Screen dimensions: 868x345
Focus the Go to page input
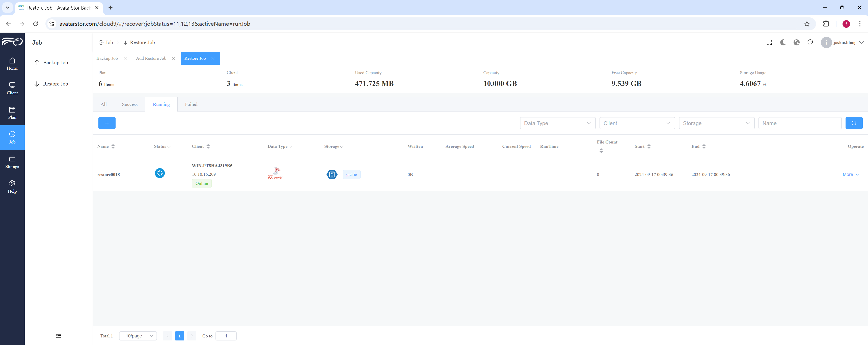[x=226, y=336]
